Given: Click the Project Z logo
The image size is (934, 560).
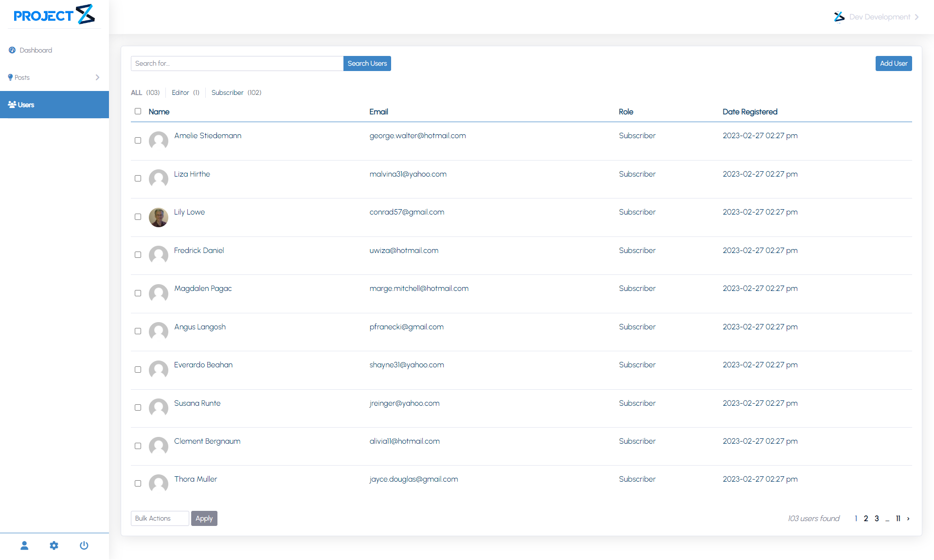Looking at the screenshot, I should 54,14.
